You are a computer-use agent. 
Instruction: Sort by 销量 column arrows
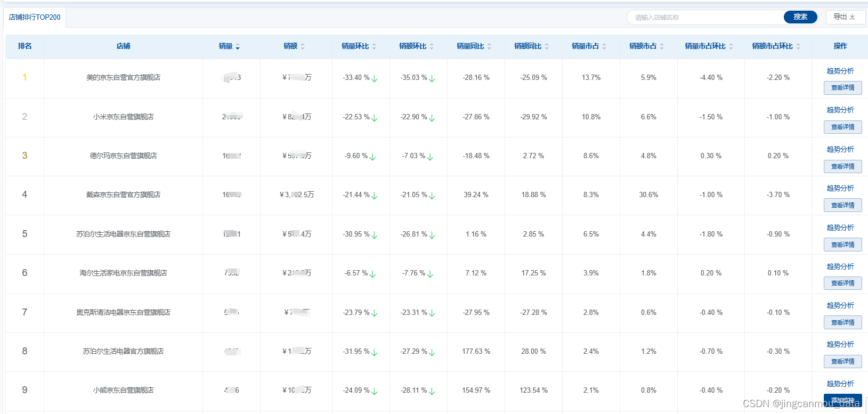tap(238, 46)
